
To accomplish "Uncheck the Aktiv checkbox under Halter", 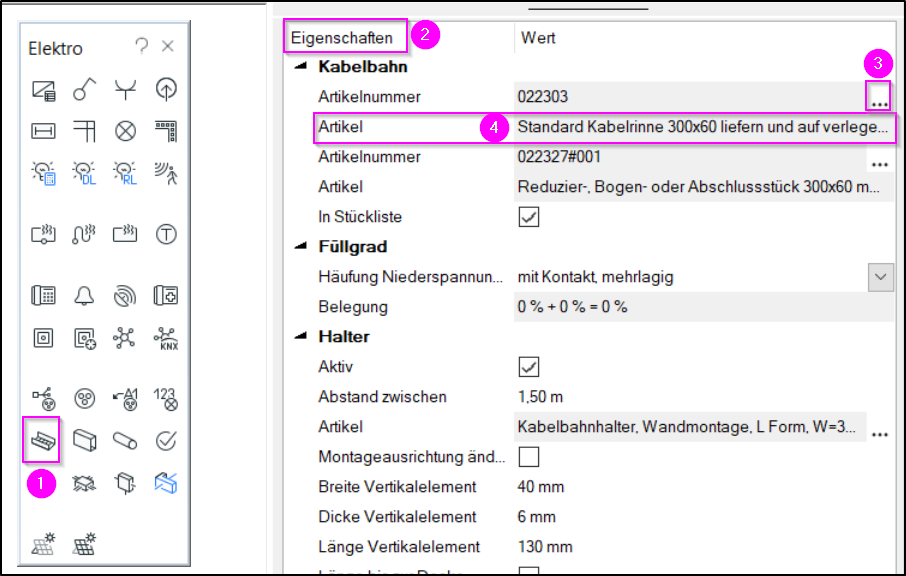I will point(529,367).
